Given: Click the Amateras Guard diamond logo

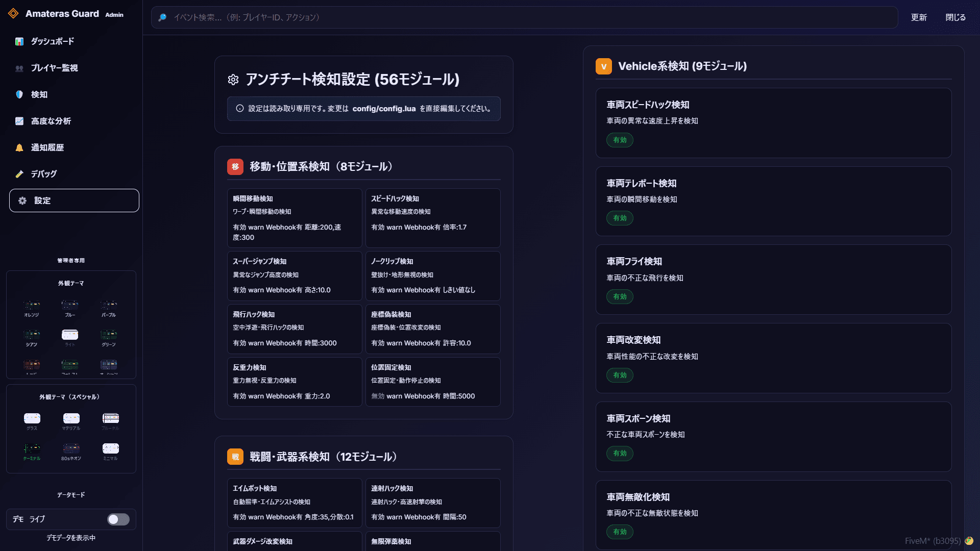Looking at the screenshot, I should (14, 14).
